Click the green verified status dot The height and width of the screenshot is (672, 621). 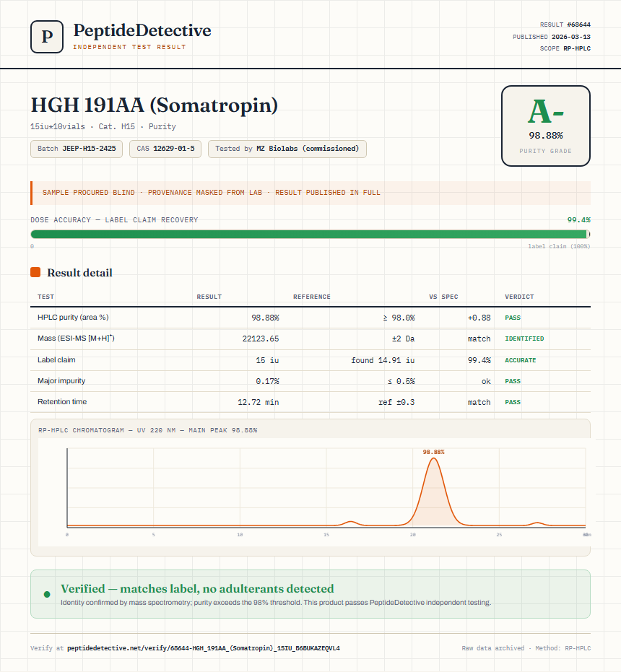pos(47,594)
